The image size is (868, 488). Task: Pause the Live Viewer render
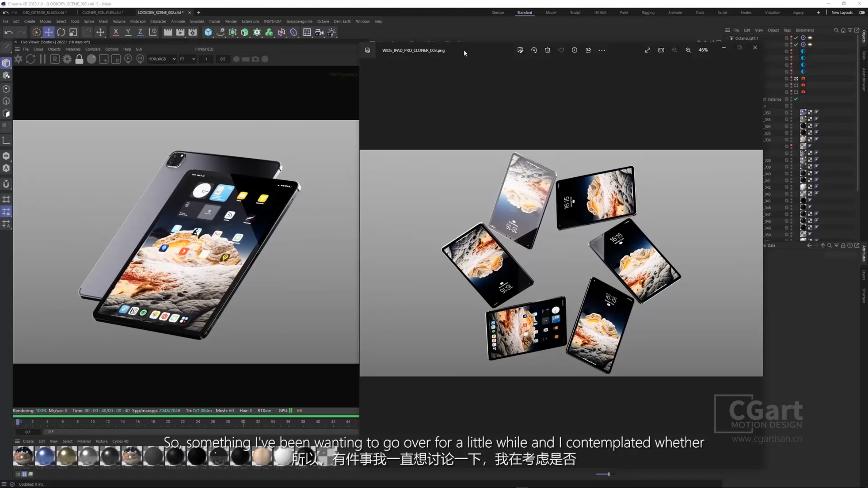point(43,59)
